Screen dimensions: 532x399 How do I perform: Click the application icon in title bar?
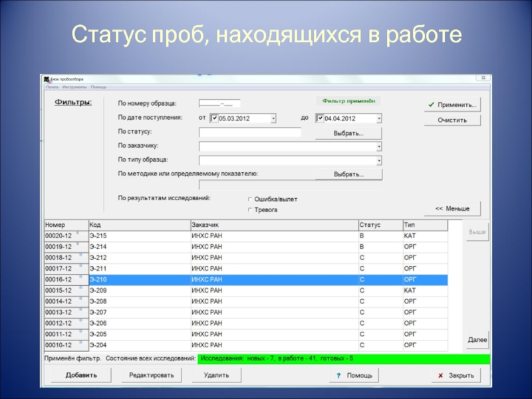(x=47, y=79)
